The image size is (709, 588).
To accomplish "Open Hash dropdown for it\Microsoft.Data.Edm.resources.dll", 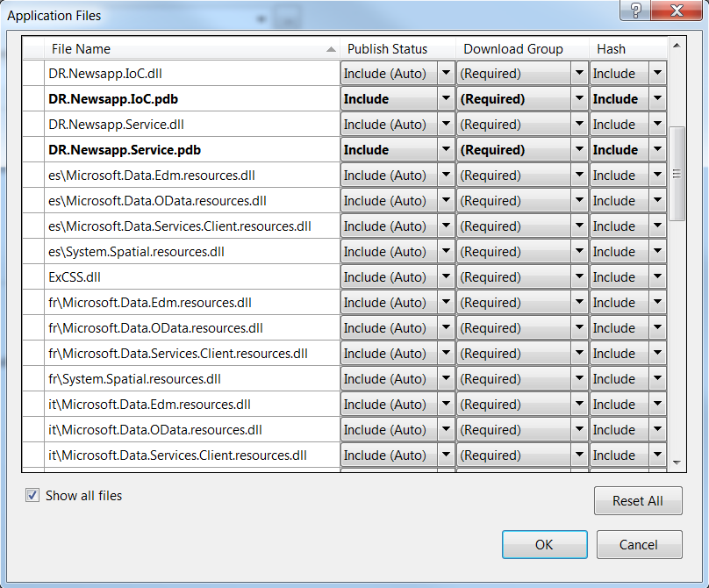I will (x=657, y=404).
